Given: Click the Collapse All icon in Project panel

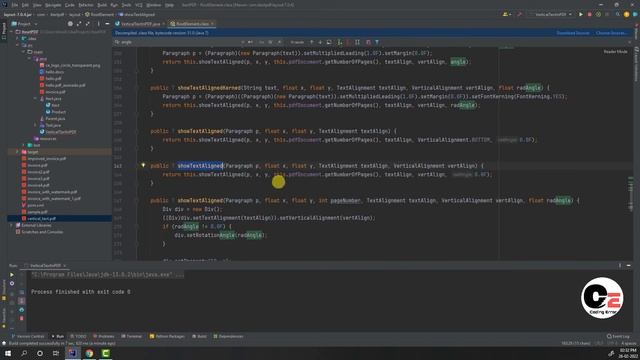Looking at the screenshot, I should [x=88, y=24].
